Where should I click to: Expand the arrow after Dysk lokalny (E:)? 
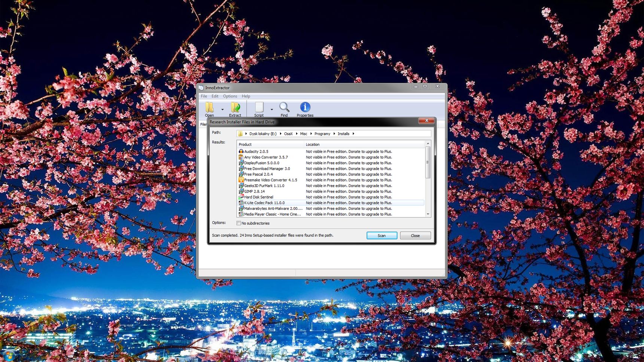coord(280,134)
